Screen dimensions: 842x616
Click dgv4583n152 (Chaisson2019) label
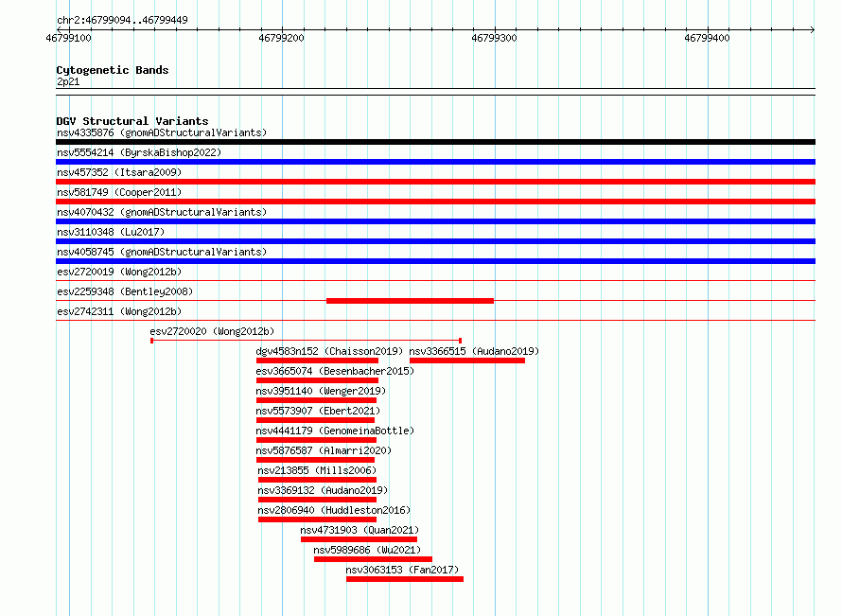[329, 351]
